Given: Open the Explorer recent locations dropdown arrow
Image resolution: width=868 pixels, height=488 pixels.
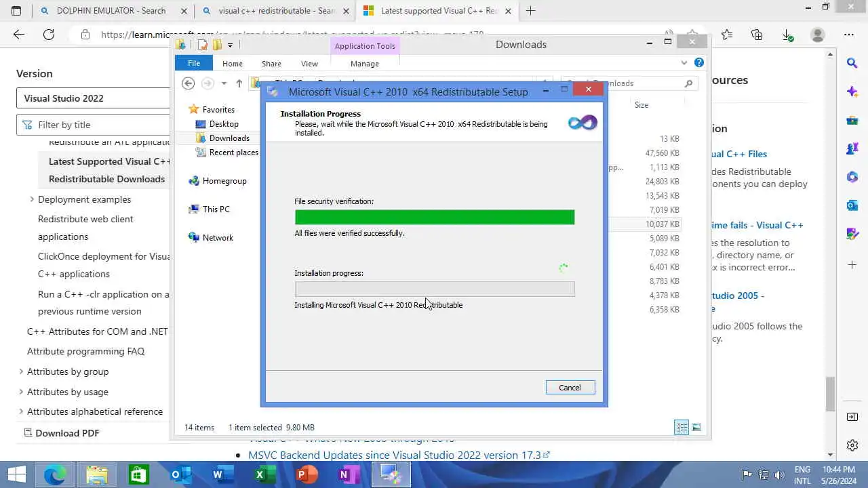Looking at the screenshot, I should click(224, 83).
